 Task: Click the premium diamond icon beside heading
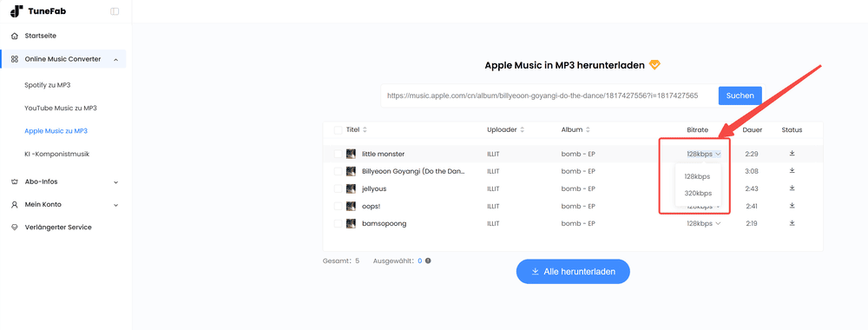(654, 65)
